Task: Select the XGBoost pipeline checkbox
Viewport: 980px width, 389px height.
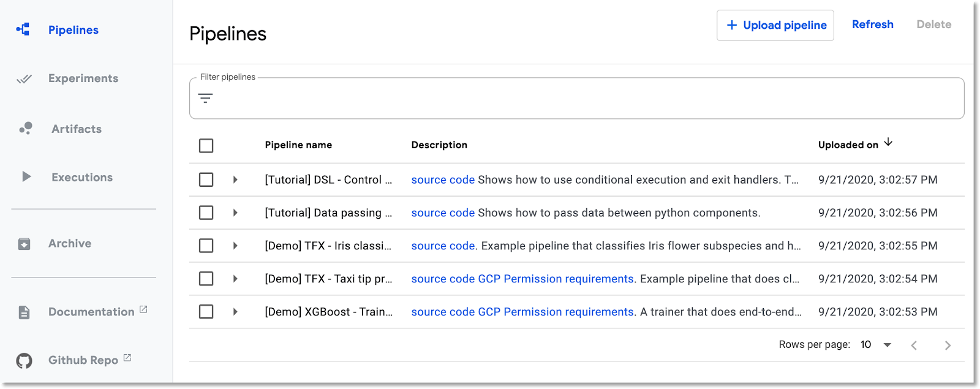Action: tap(206, 312)
